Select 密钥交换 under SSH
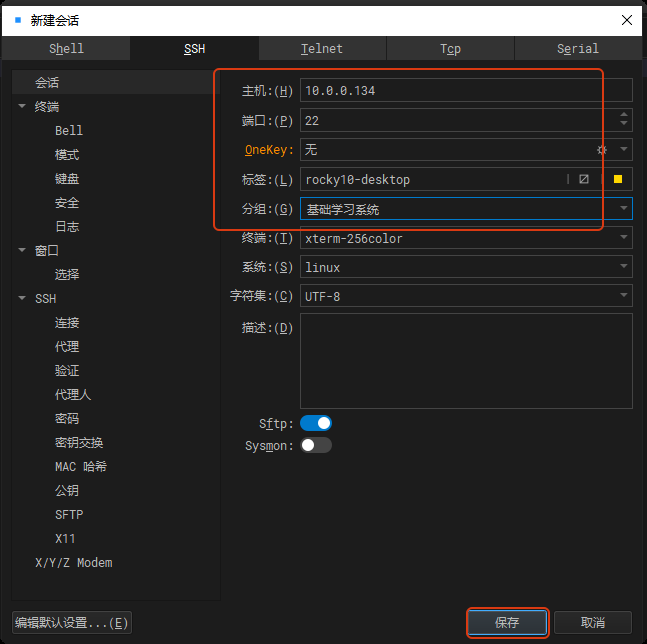Viewport: 647px width, 644px height. [x=79, y=442]
